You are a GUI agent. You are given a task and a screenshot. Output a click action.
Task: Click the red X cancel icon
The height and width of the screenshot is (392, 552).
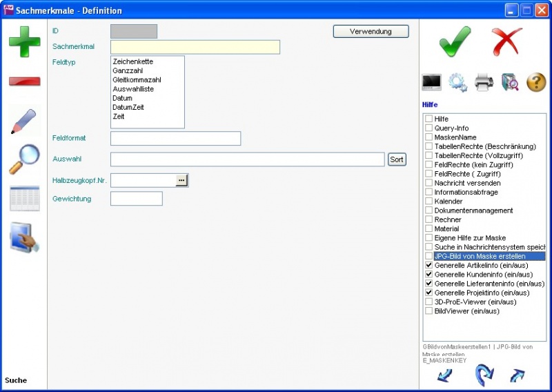507,42
